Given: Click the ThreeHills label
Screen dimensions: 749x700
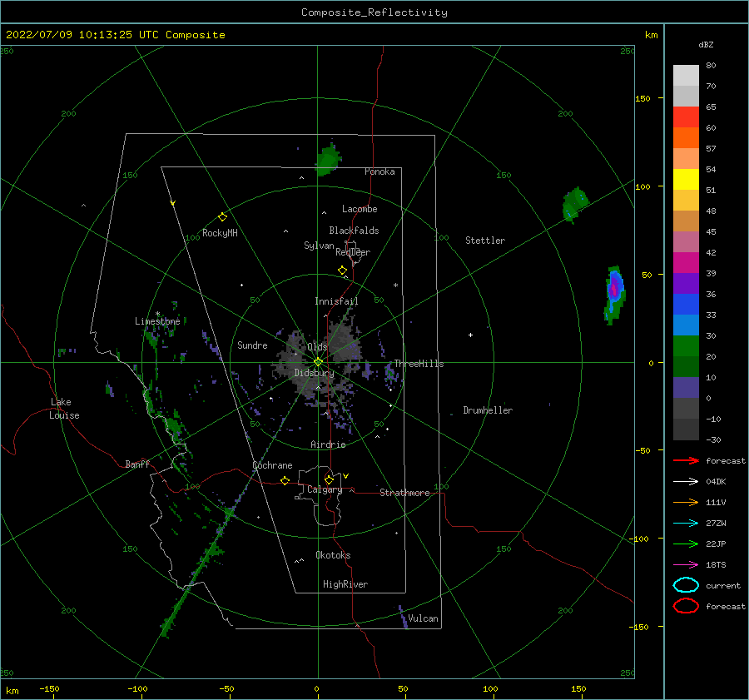Looking at the screenshot, I should point(419,364).
